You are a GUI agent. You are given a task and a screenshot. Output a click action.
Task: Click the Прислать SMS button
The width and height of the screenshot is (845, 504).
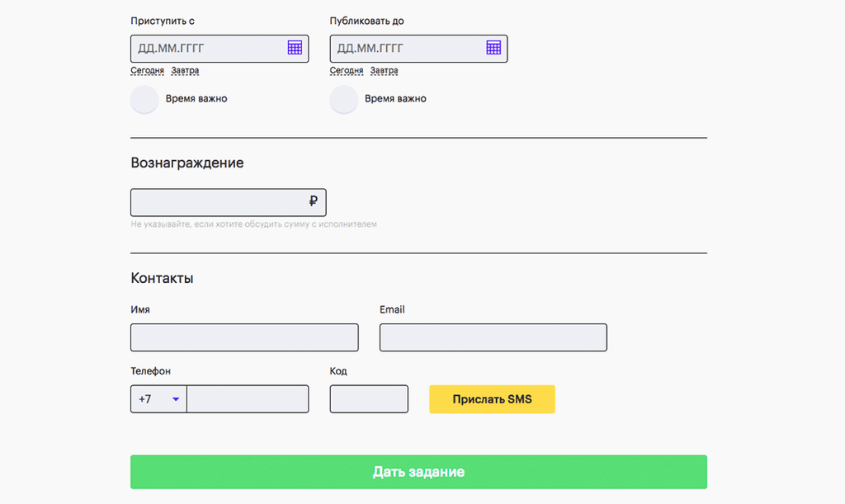tap(492, 399)
